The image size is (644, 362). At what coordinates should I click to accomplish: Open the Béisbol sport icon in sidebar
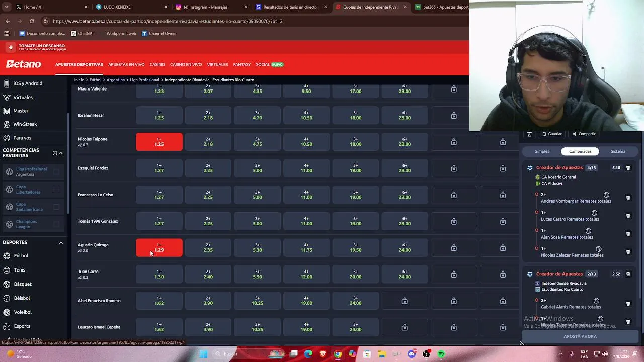click(x=7, y=298)
